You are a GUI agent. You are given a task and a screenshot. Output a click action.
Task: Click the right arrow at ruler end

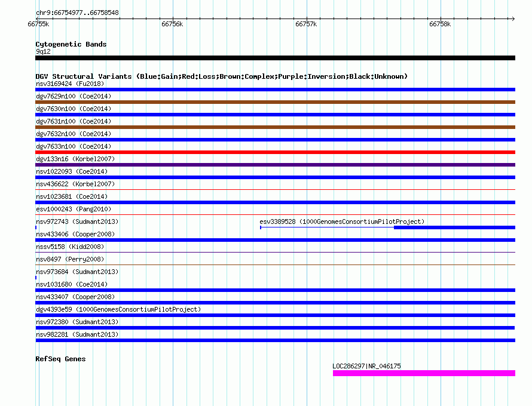pos(513,19)
